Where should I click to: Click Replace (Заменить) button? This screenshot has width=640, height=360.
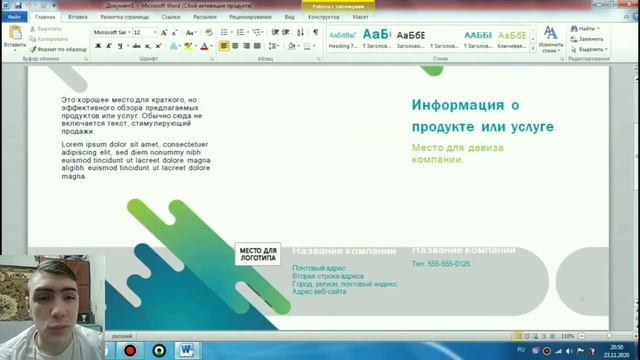click(587, 39)
